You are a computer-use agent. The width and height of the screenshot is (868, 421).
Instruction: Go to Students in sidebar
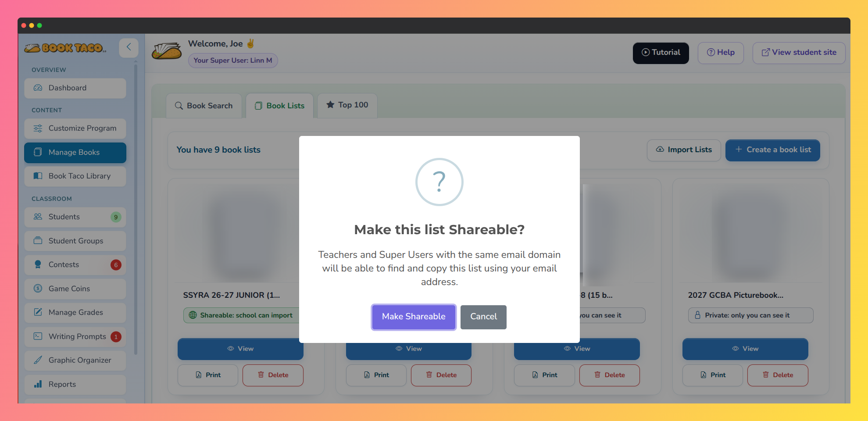coord(75,217)
